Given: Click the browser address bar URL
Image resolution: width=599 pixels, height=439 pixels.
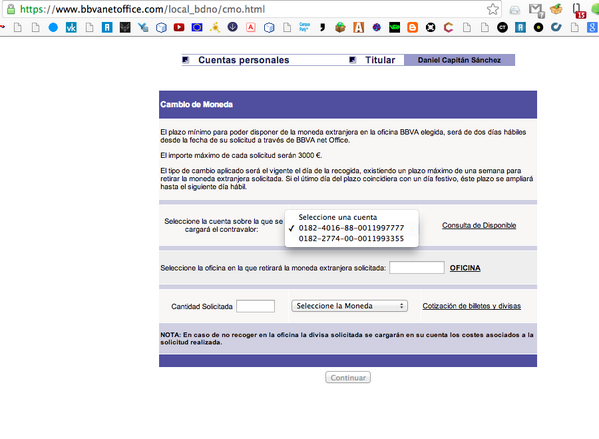Looking at the screenshot, I should point(142,9).
